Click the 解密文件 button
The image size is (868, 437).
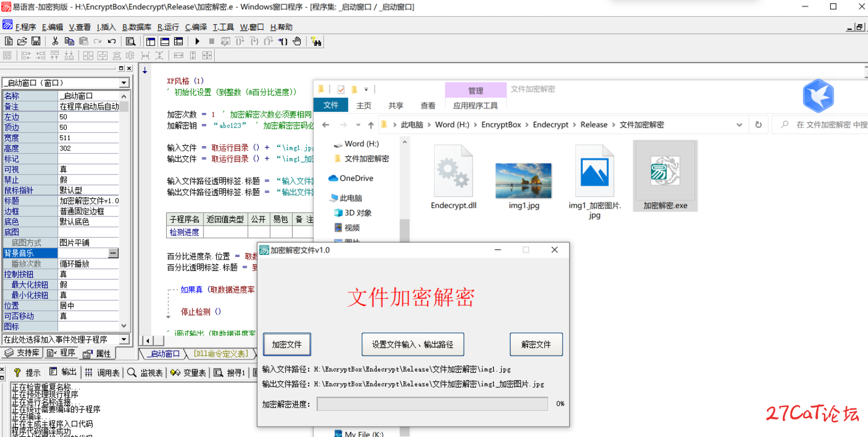[536, 345]
